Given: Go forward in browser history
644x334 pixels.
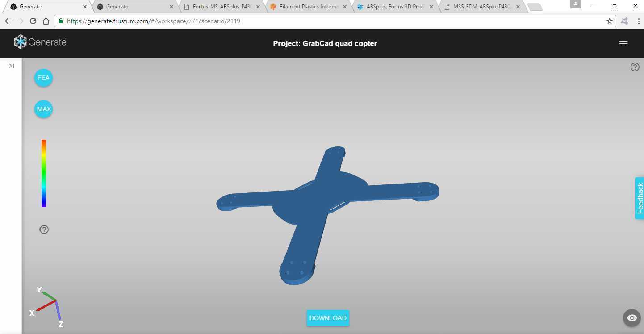Looking at the screenshot, I should pyautogui.click(x=21, y=21).
